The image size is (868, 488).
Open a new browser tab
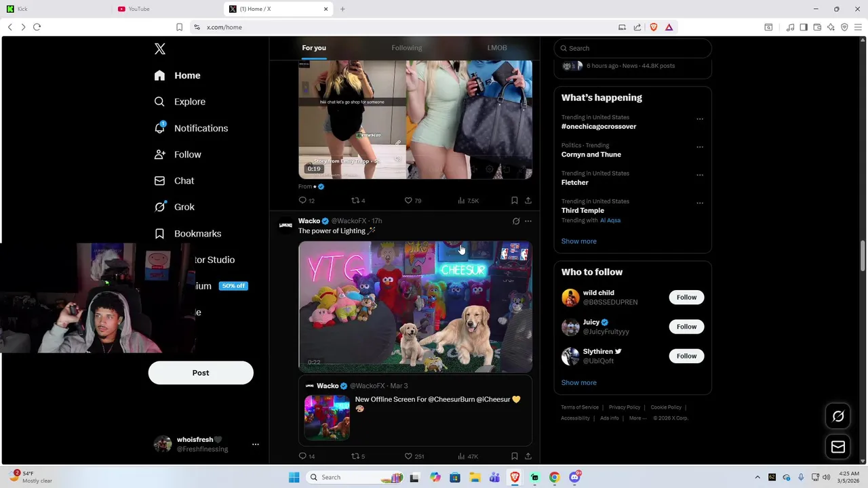(x=342, y=9)
